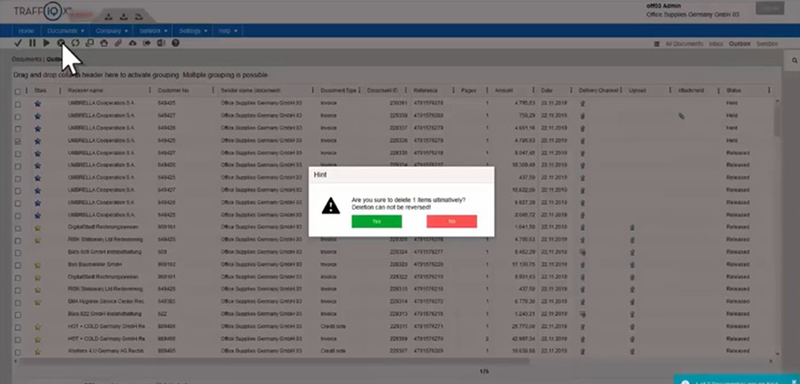800x384 pixels.
Task: Switch to the All Documents view
Action: tap(684, 44)
